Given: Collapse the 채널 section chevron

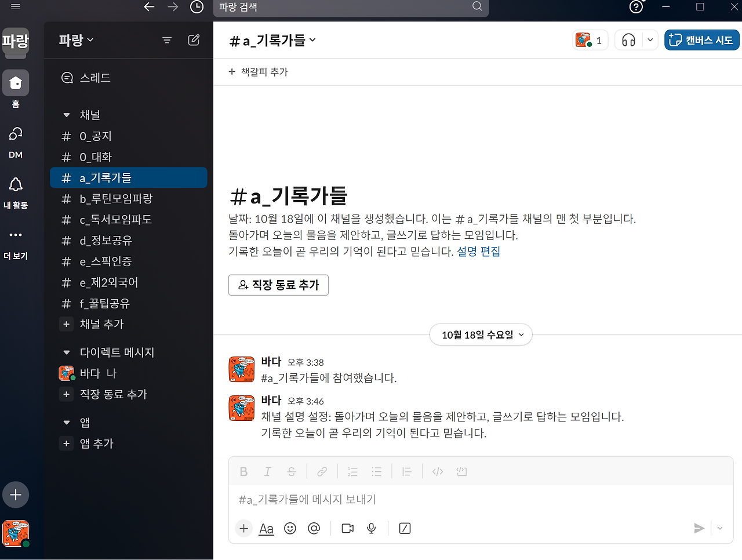Looking at the screenshot, I should tap(66, 115).
